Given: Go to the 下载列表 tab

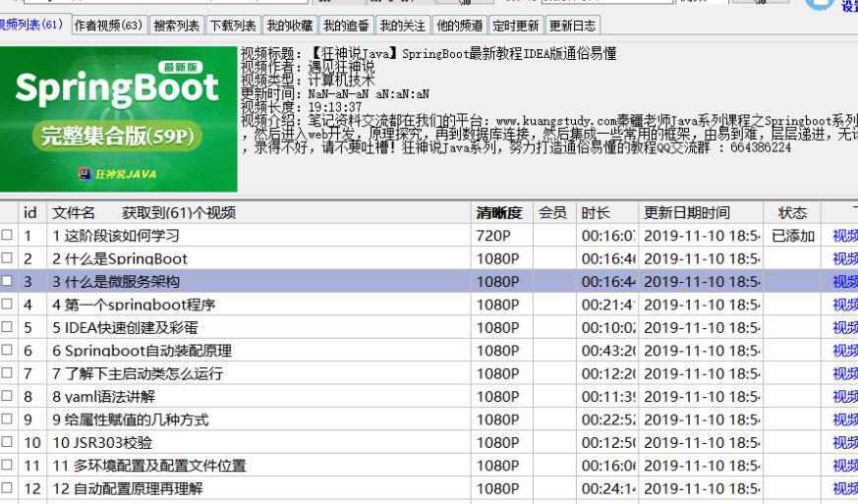Looking at the screenshot, I should click(233, 26).
